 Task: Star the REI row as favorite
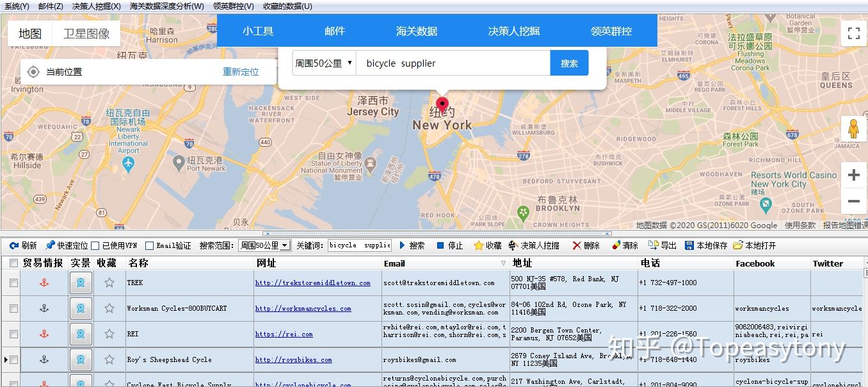tap(109, 334)
